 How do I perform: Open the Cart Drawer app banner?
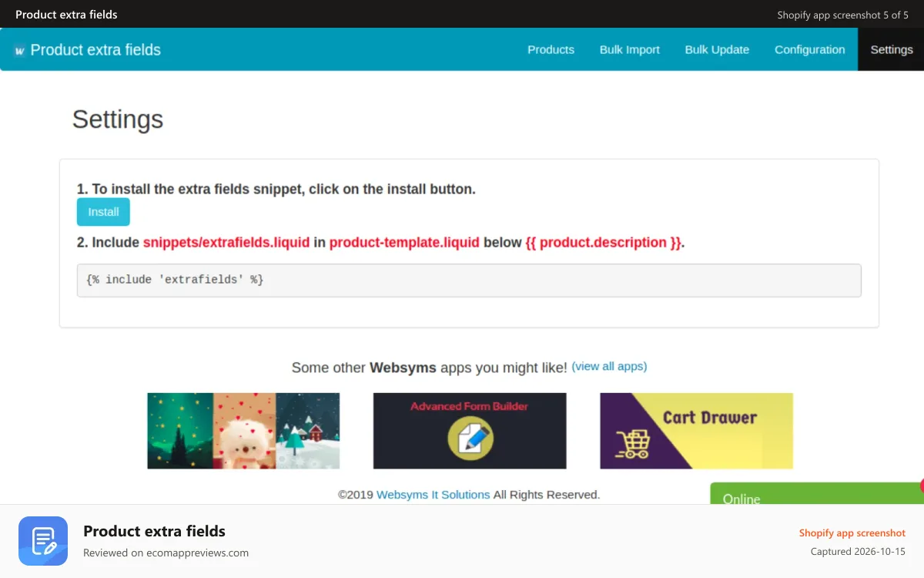(x=696, y=431)
